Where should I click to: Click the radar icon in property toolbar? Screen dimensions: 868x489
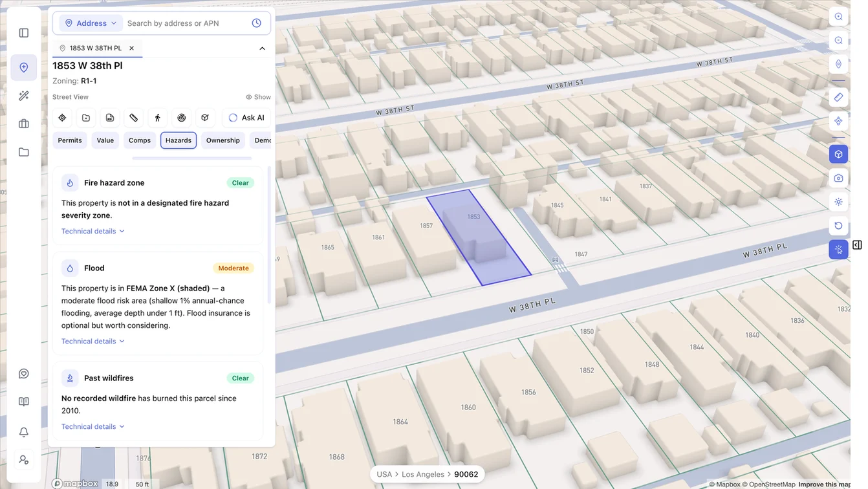182,118
